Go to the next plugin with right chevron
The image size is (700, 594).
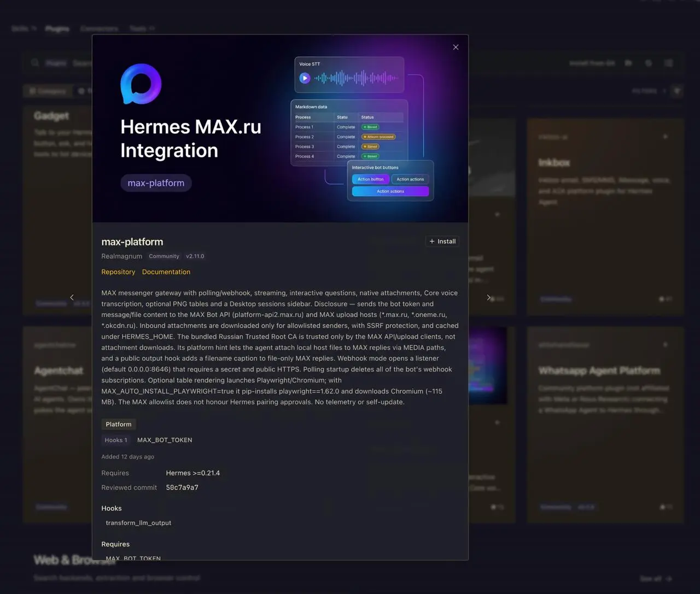[488, 297]
